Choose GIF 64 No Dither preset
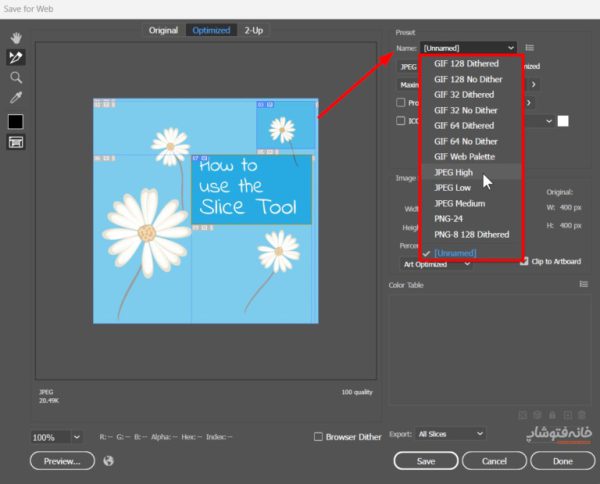Screen dimensions: 600x484 [x=466, y=141]
